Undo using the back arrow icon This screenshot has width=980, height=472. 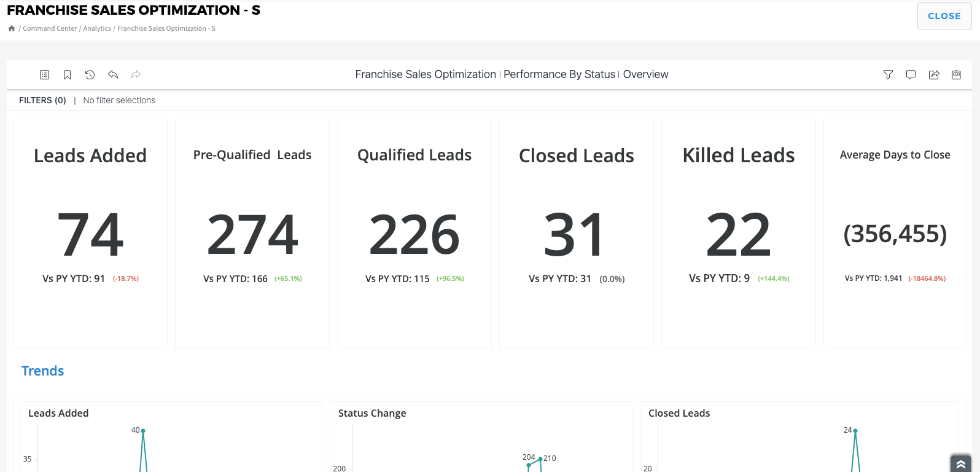(x=113, y=74)
